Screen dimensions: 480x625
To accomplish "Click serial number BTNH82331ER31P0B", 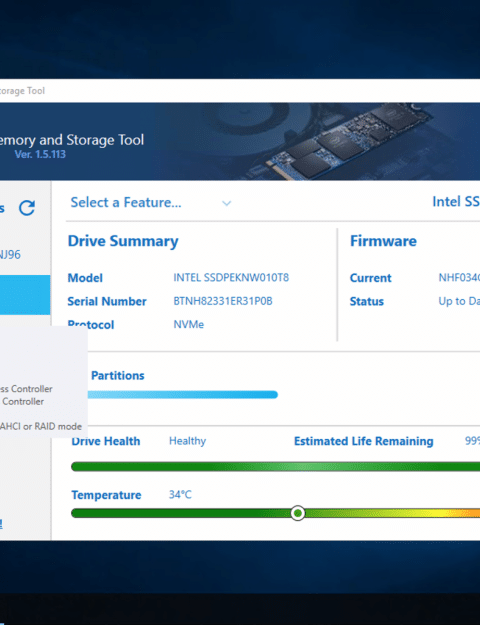I will click(x=223, y=301).
